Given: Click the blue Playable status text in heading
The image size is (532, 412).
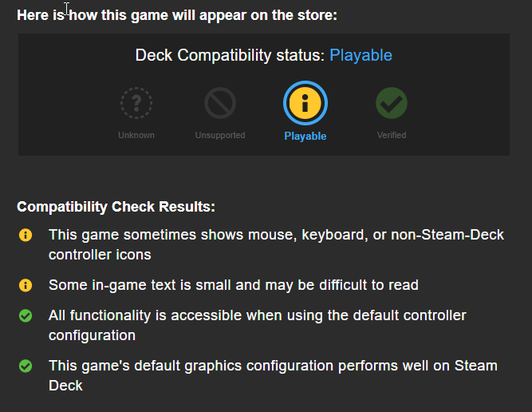Looking at the screenshot, I should [361, 55].
